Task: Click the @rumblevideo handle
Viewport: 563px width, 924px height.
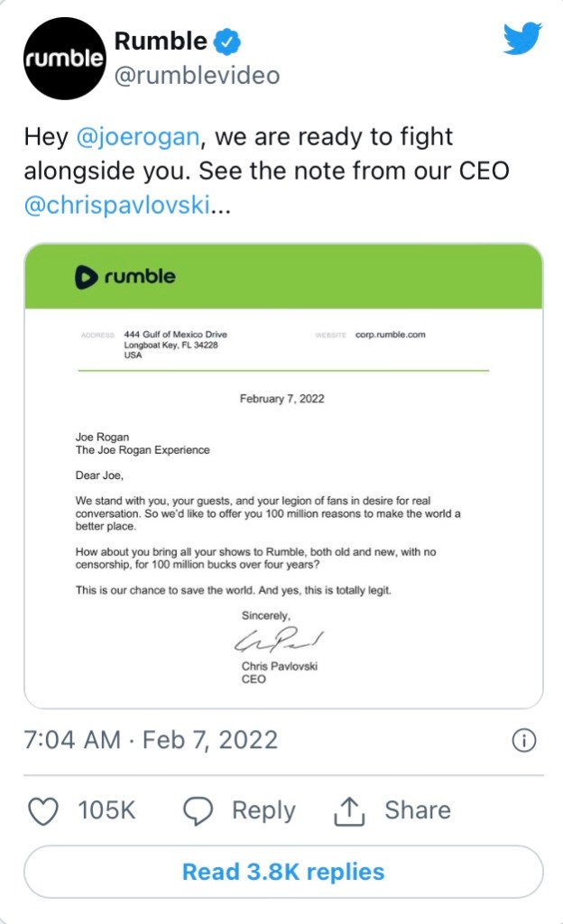Action: 197,76
